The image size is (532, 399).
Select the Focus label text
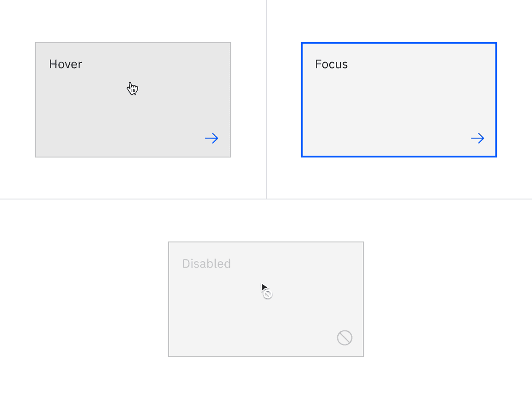click(x=331, y=64)
